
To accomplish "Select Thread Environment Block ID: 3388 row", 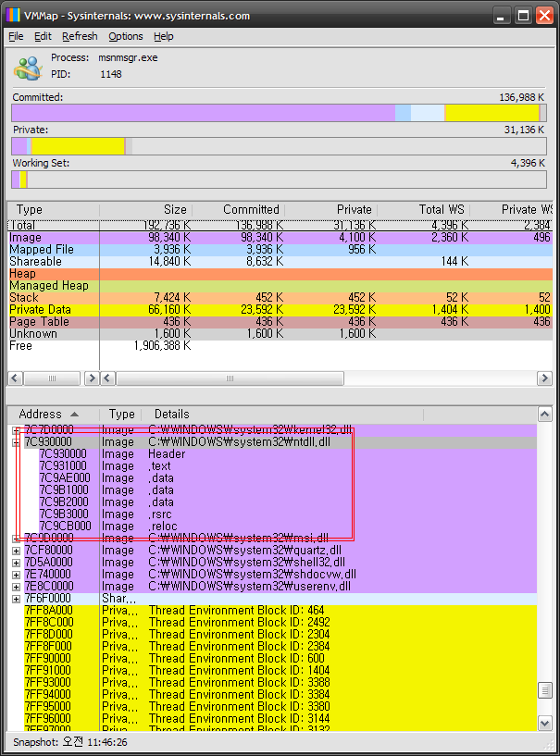I will click(280, 683).
